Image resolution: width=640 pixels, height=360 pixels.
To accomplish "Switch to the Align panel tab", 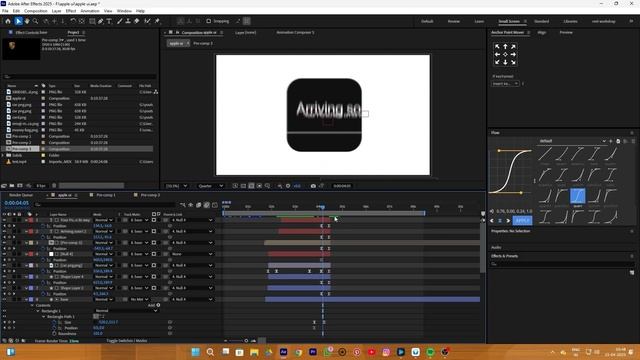I will tap(542, 32).
